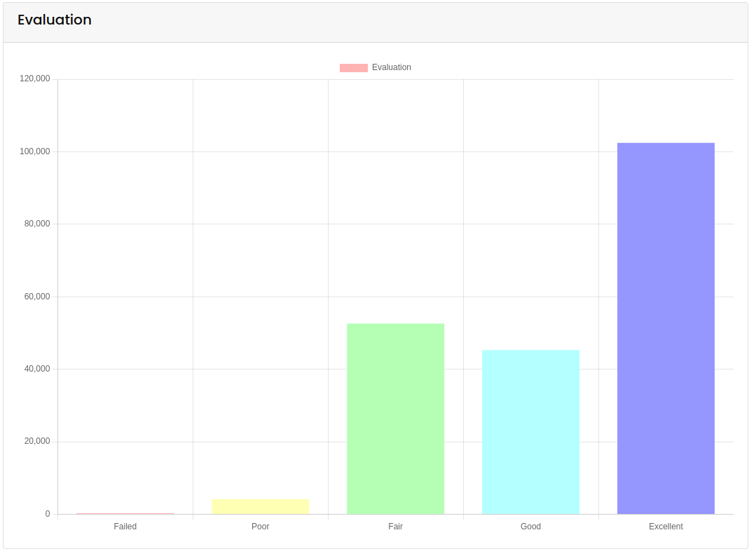The image size is (756, 556).
Task: Click the Poor x-axis label
Action: coord(260,527)
